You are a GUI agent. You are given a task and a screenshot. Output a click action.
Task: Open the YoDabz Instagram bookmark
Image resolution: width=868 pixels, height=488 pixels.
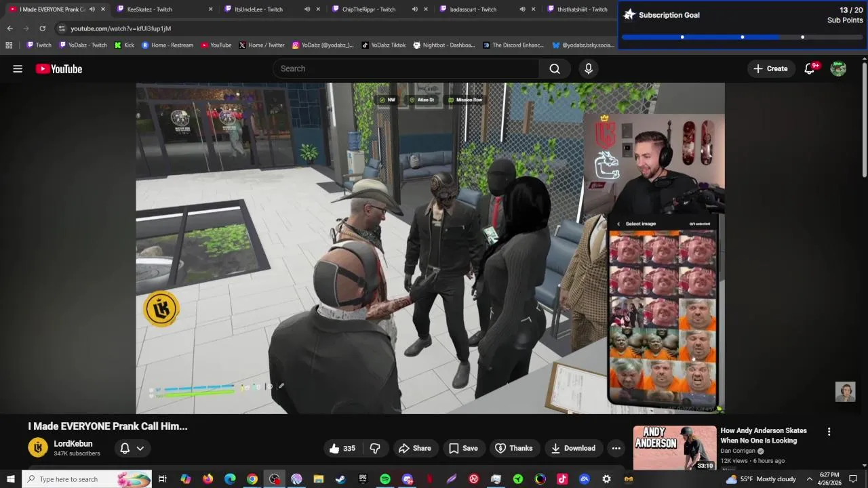[323, 45]
